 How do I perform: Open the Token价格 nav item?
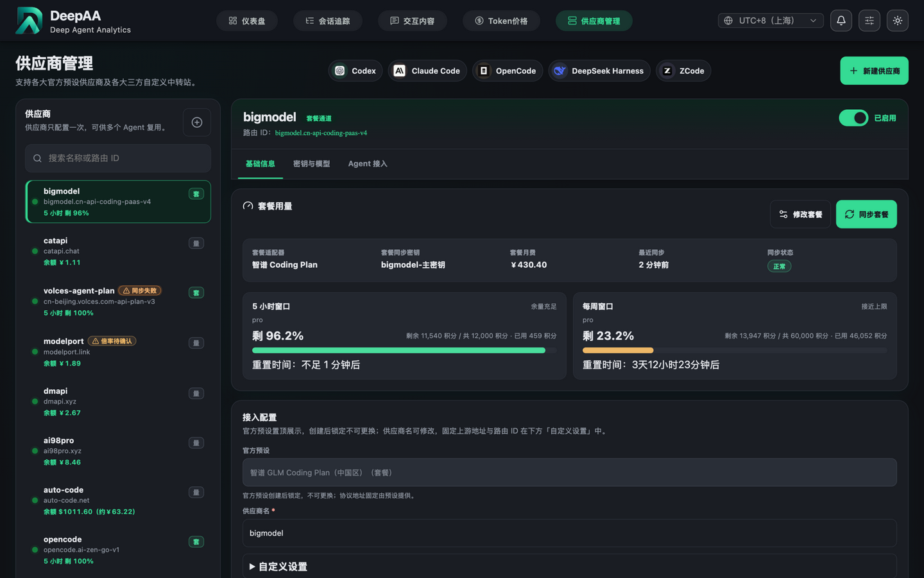501,21
